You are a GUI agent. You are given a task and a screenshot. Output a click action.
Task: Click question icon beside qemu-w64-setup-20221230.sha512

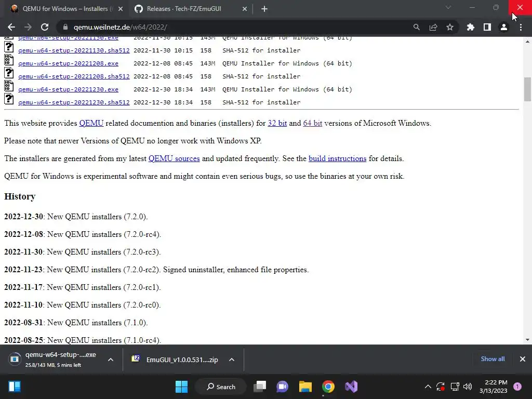coord(9,98)
